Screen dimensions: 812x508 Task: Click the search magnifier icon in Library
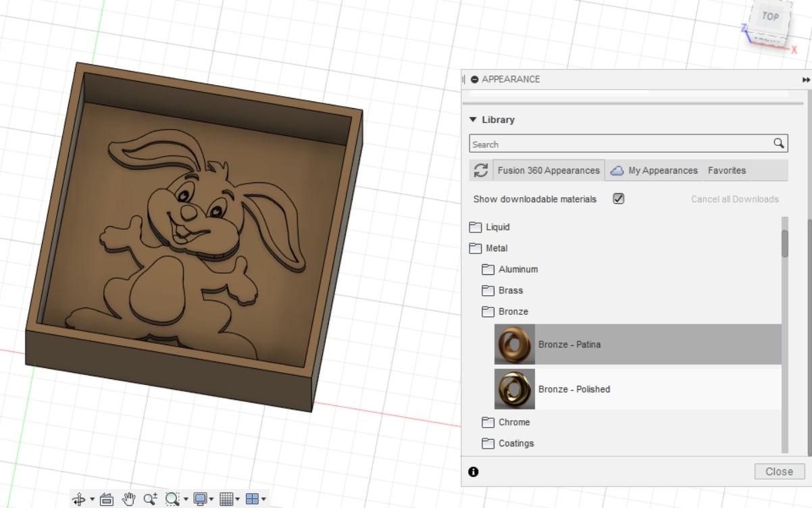pos(779,143)
